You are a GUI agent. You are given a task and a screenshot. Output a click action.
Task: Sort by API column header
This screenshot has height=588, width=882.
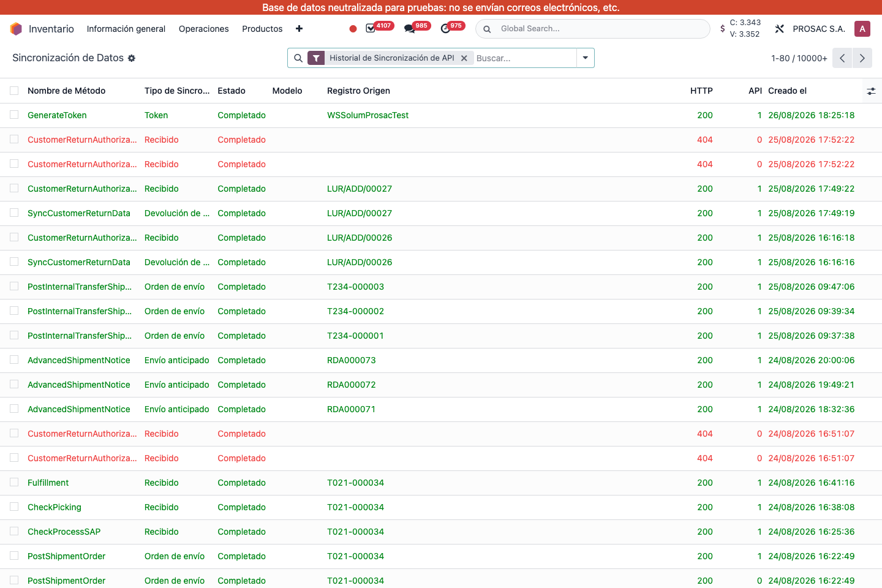755,91
